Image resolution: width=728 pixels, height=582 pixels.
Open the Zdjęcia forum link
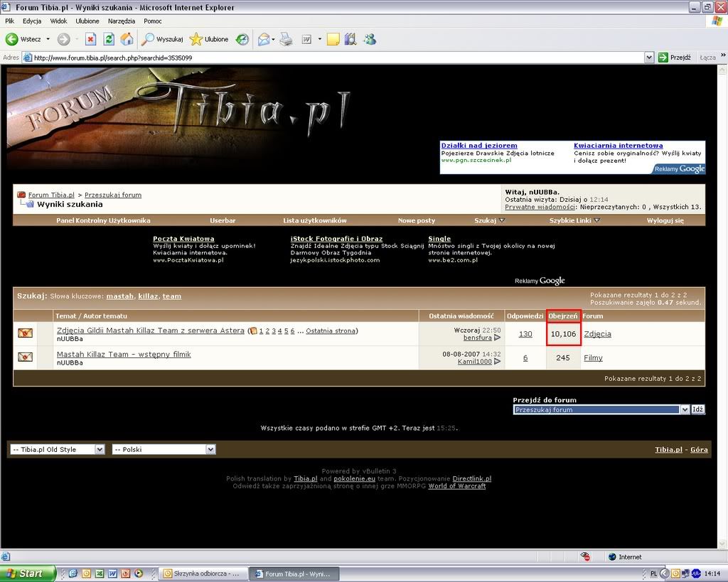(x=597, y=334)
